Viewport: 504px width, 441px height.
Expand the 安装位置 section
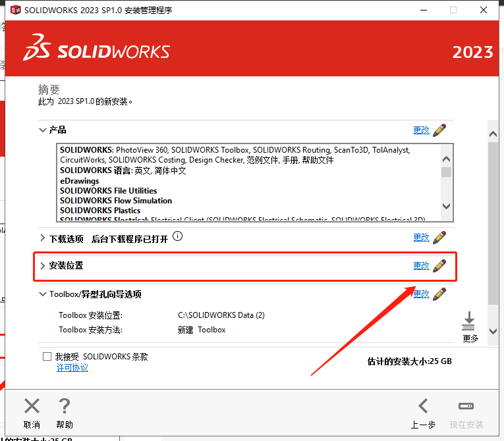43,266
